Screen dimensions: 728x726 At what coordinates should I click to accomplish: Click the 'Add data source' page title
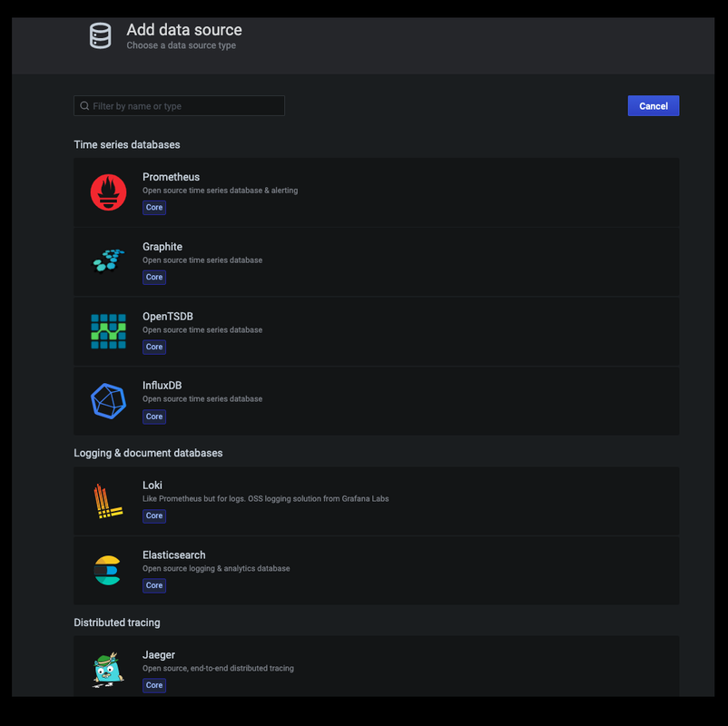[x=184, y=30]
